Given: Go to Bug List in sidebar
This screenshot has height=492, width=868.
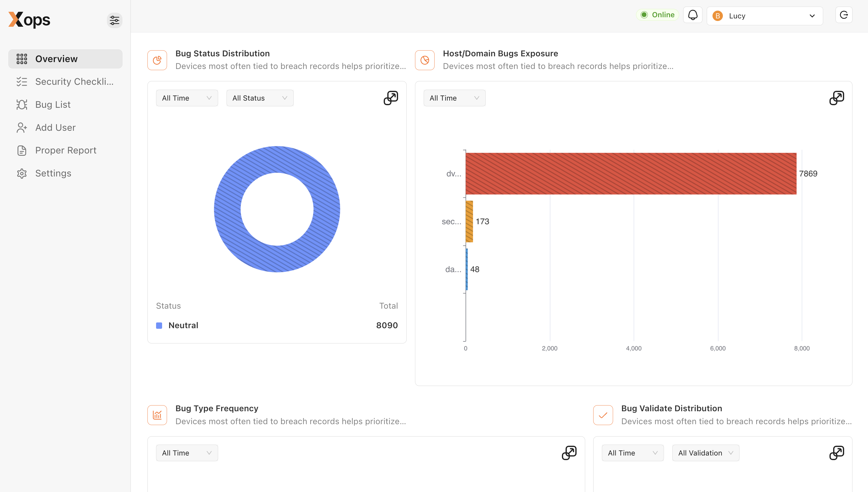Looking at the screenshot, I should coord(53,105).
